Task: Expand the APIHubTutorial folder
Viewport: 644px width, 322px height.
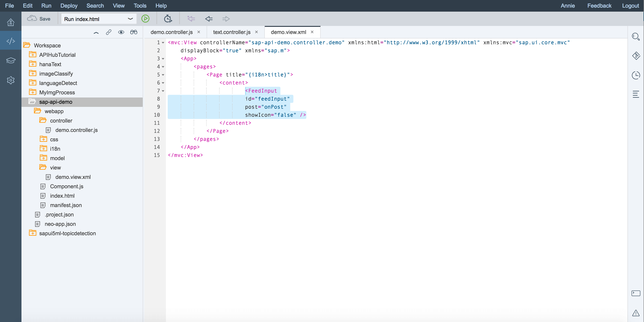Action: (32, 54)
